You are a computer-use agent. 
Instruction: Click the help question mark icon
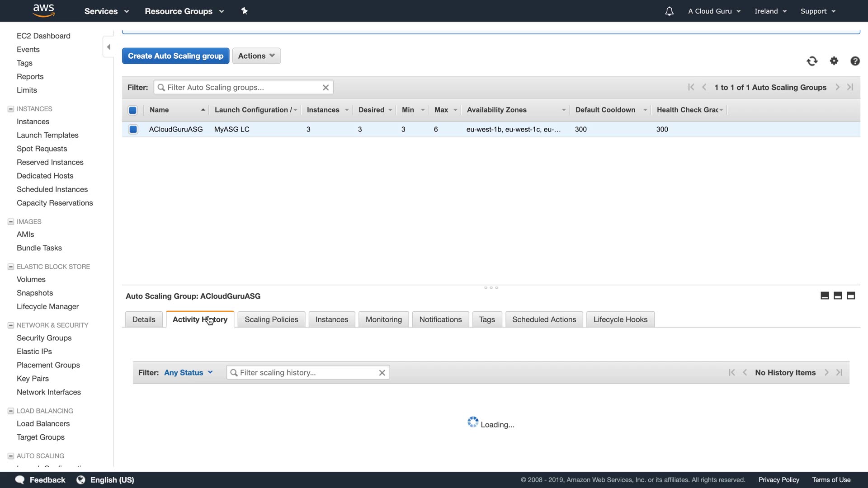[855, 61]
